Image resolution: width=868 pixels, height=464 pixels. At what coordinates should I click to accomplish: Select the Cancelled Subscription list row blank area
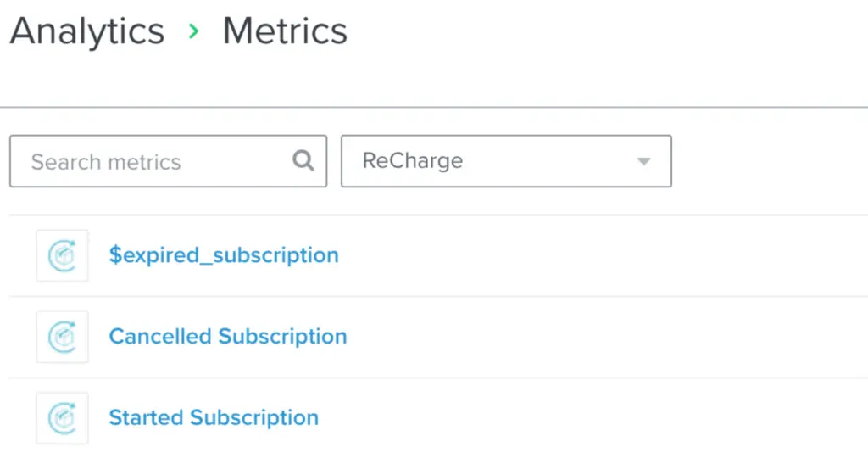(x=593, y=337)
